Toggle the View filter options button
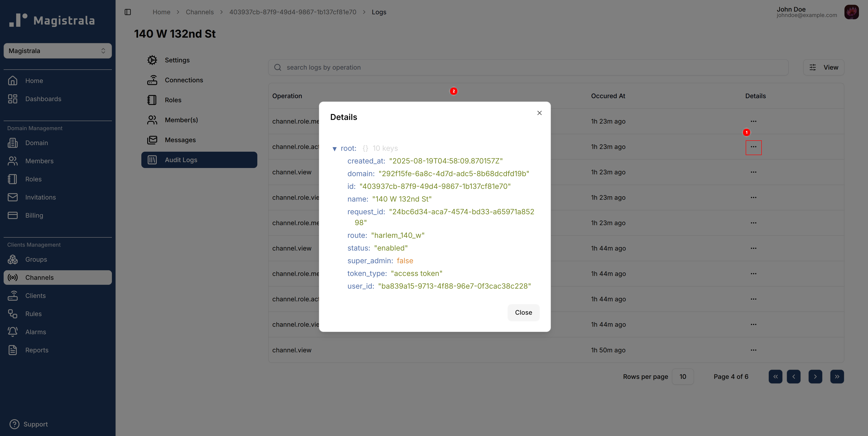This screenshot has width=868, height=436. (824, 67)
